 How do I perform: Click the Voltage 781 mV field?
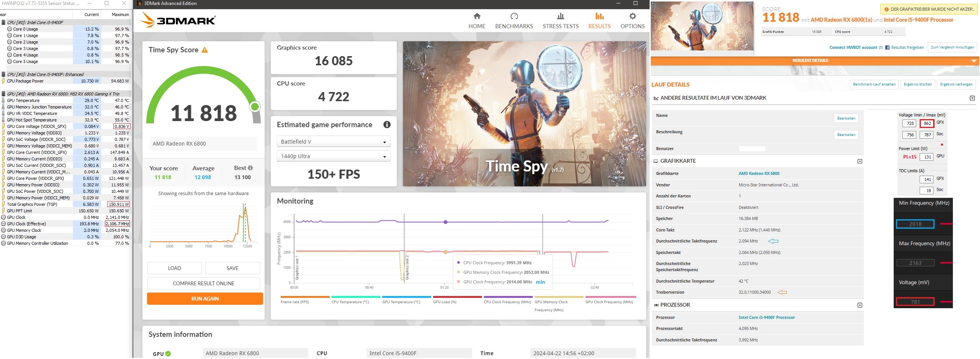point(915,302)
